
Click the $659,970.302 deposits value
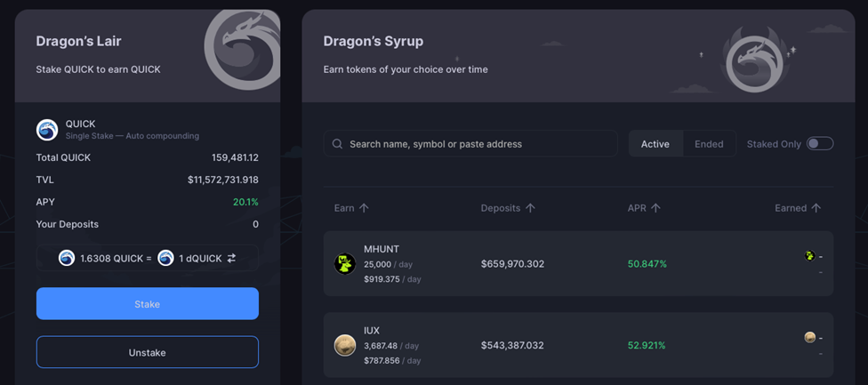[512, 264]
